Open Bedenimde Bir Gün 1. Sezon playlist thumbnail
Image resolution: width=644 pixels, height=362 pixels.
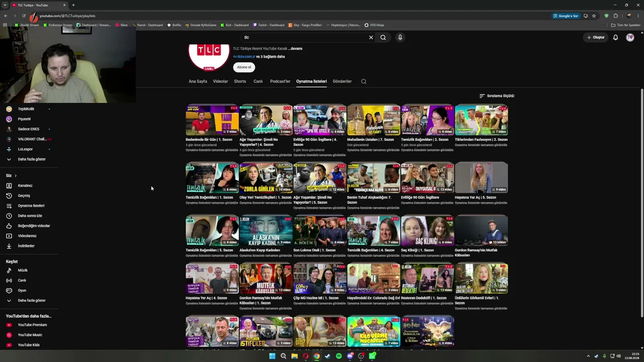point(212,120)
